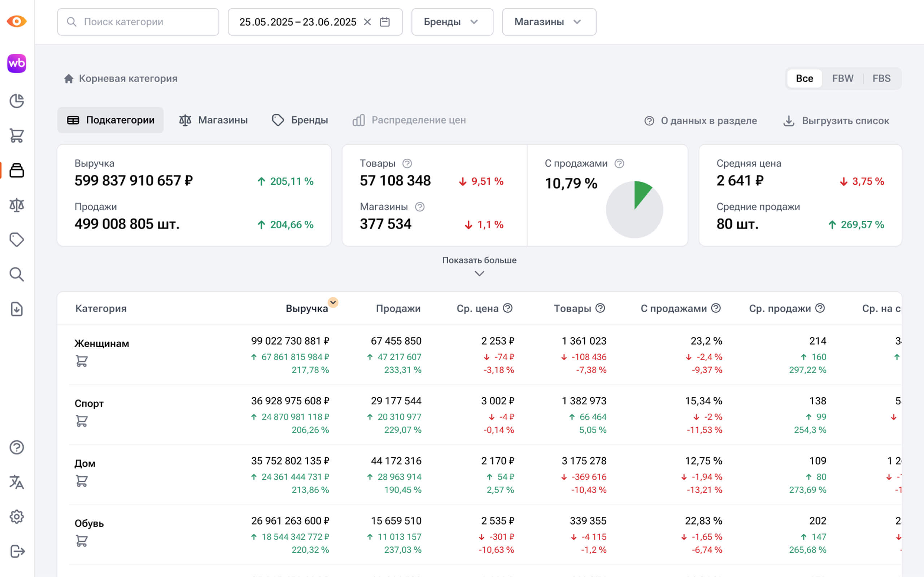The width and height of the screenshot is (924, 577).
Task: Open the Магазины filter dropdown
Action: (549, 22)
